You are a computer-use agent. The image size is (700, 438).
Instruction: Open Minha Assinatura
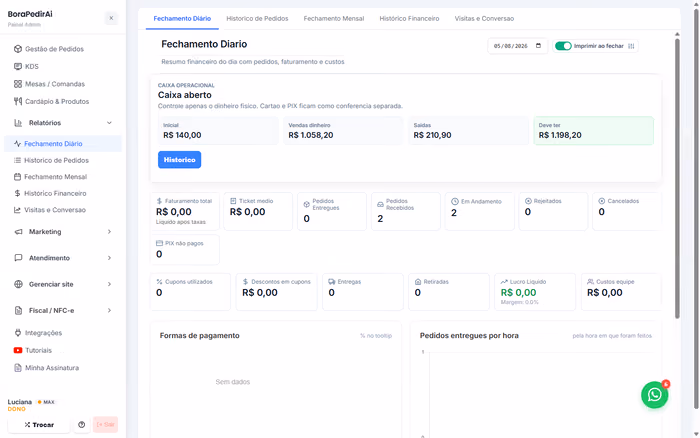(46, 368)
